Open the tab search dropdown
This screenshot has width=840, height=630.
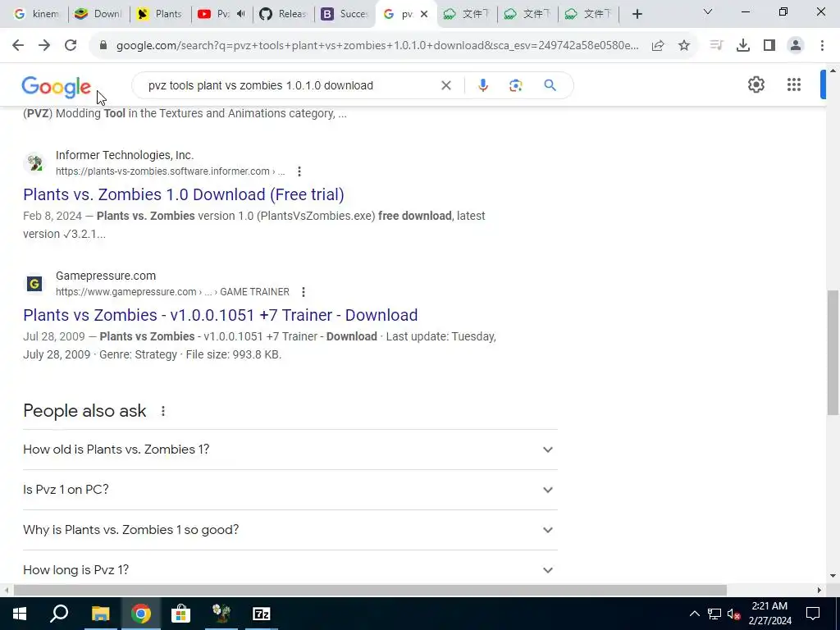coord(708,11)
